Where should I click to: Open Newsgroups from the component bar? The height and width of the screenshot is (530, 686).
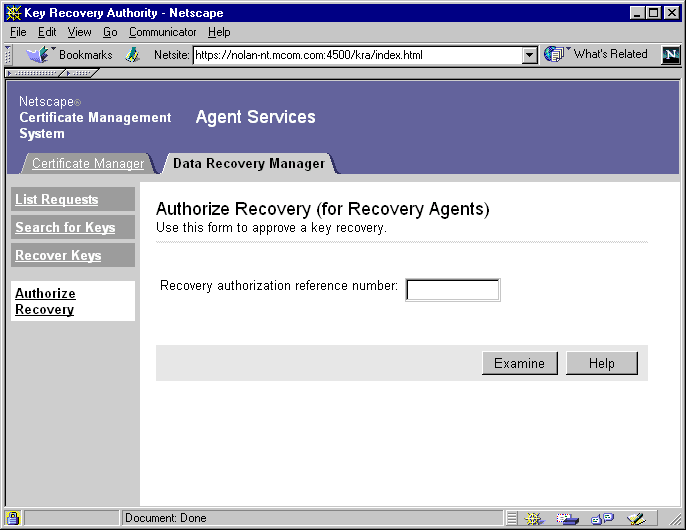tap(602, 519)
